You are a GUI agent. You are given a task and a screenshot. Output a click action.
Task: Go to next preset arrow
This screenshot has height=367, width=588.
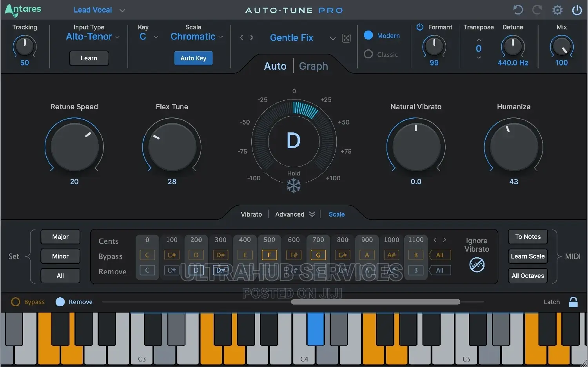pyautogui.click(x=252, y=38)
